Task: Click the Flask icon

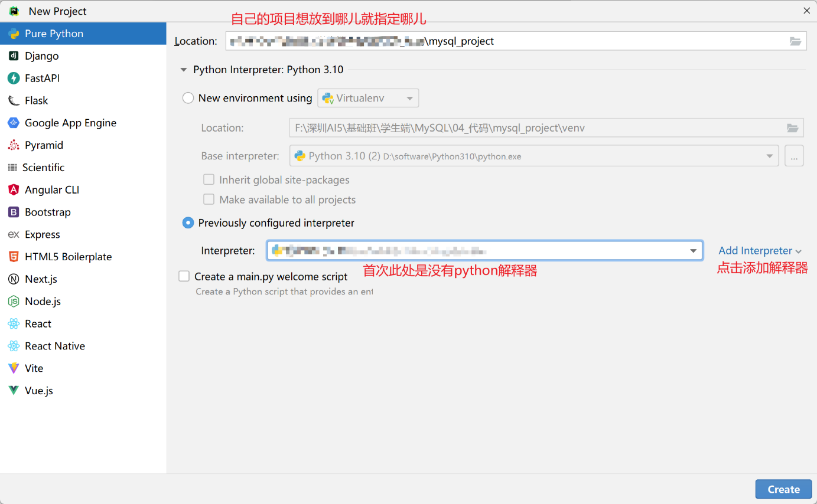Action: point(14,101)
